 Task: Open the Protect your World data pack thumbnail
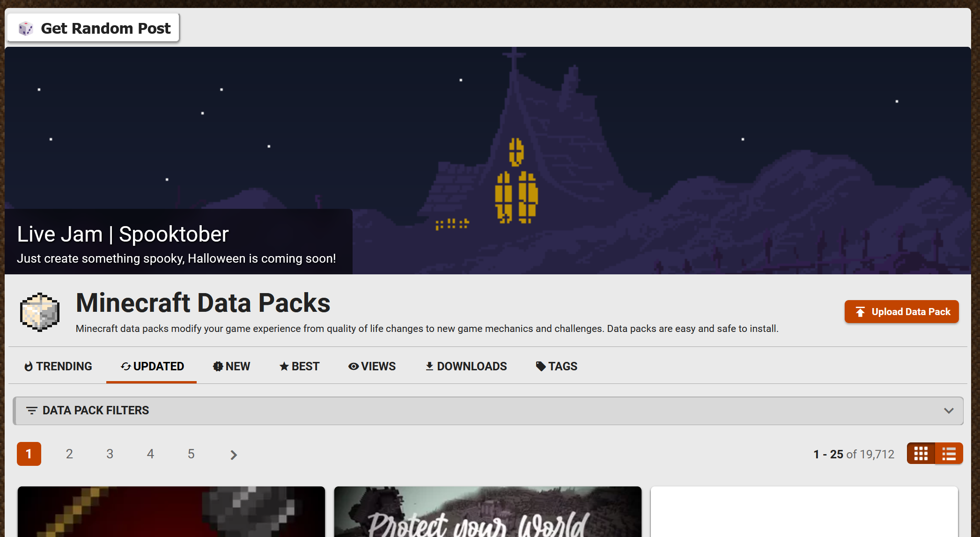[x=488, y=512]
